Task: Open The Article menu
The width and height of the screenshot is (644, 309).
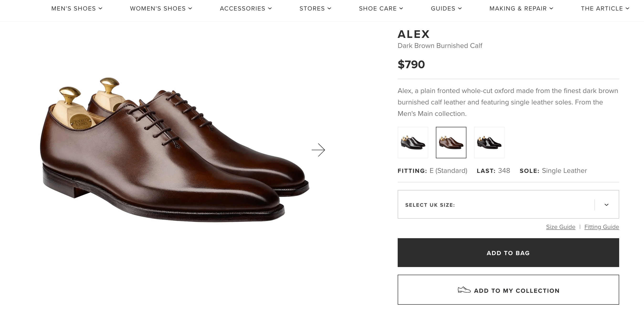Action: 605,9
